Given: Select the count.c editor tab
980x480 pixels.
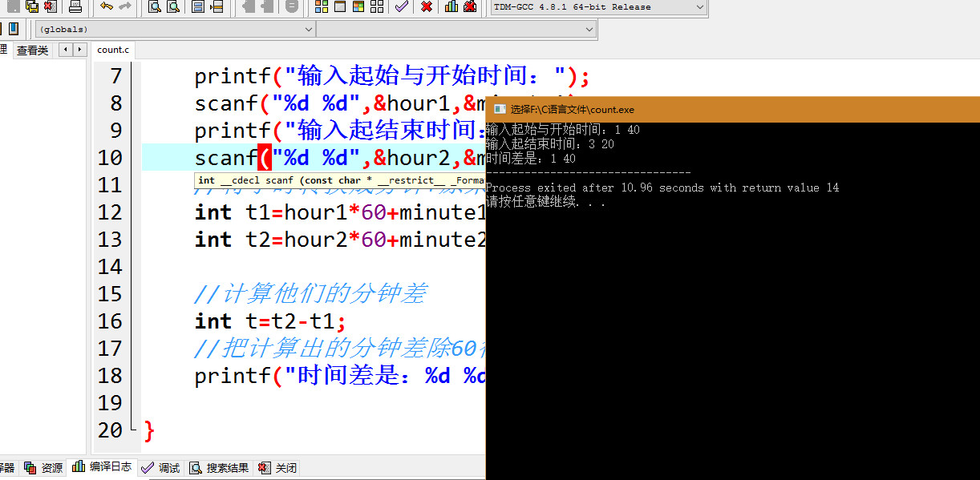Looking at the screenshot, I should 113,50.
